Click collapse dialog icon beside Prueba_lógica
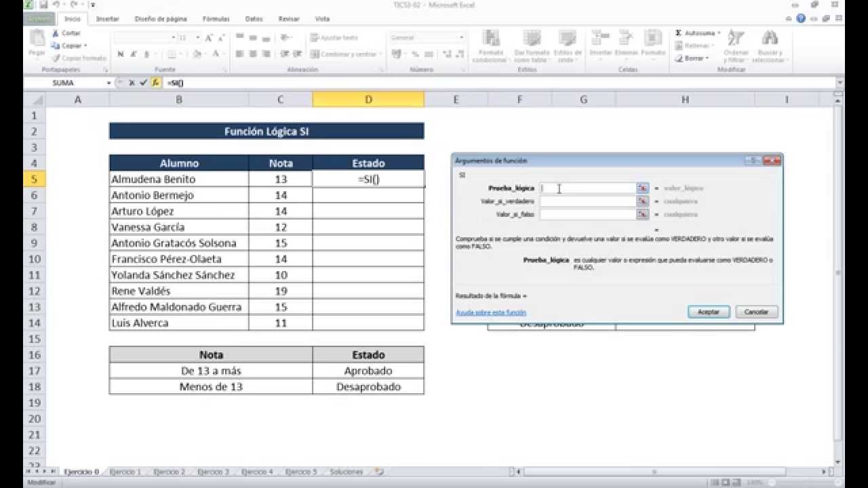 click(643, 188)
